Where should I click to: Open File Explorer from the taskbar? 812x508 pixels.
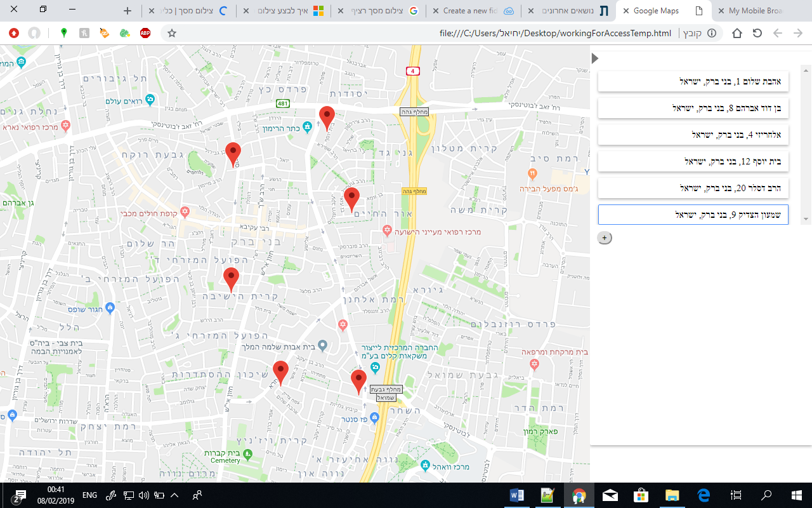[672, 495]
